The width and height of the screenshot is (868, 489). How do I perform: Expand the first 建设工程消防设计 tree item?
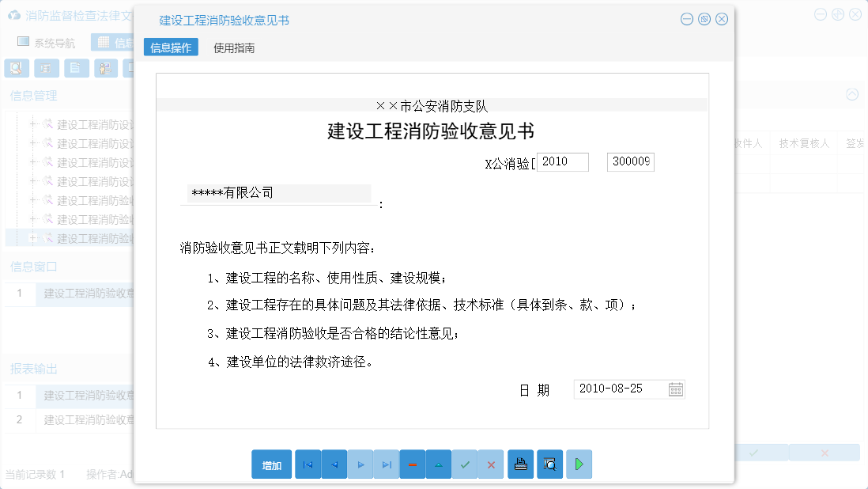point(34,124)
